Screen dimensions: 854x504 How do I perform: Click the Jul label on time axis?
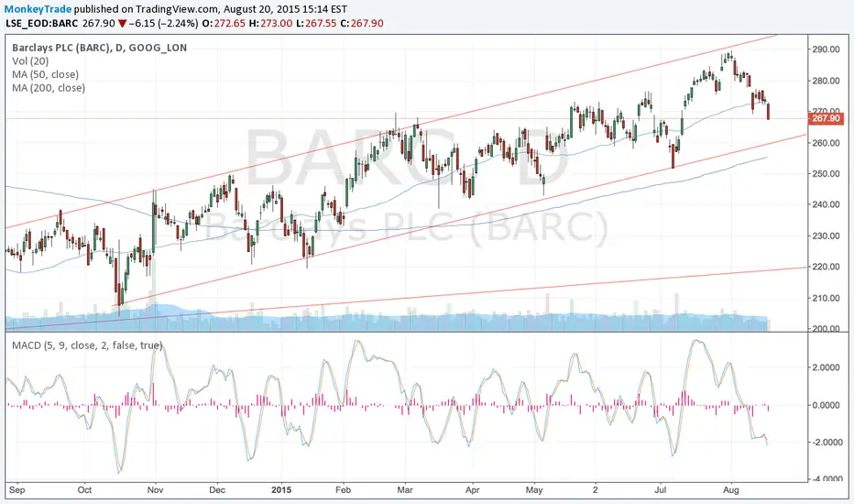pyautogui.click(x=661, y=490)
